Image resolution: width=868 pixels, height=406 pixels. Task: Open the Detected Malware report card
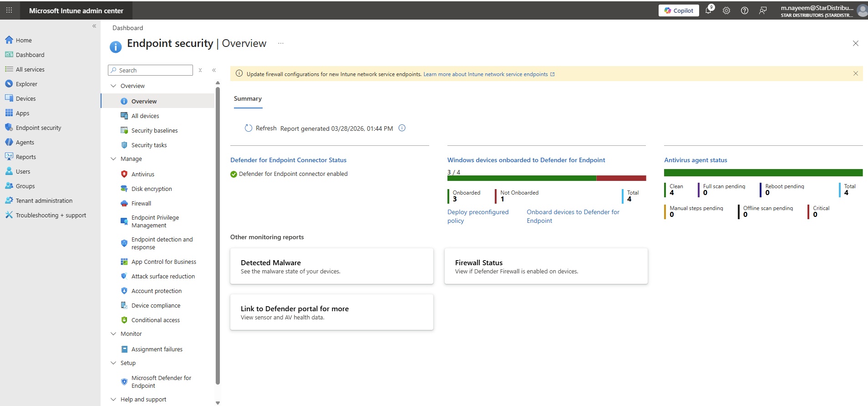click(x=331, y=266)
